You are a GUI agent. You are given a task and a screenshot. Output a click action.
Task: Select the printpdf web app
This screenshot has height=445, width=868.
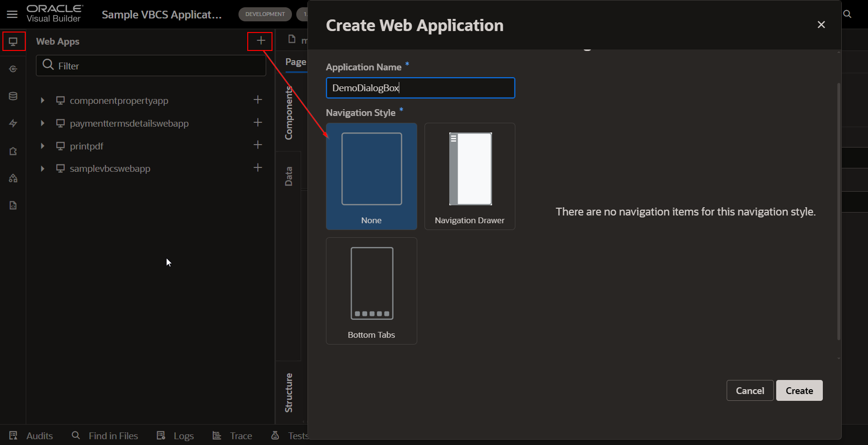coord(86,146)
